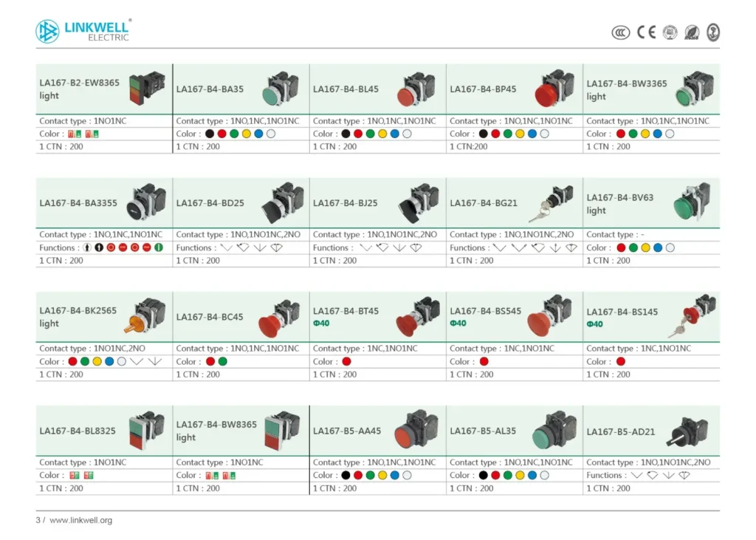Click the ISO 9001 round seal
Screen dimensions: 756x540
coord(670,33)
